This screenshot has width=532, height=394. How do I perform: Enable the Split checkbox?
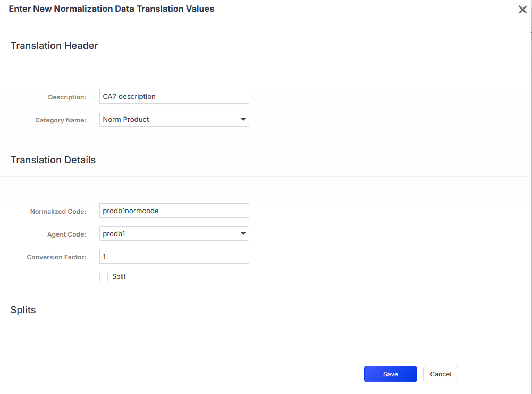click(x=104, y=277)
